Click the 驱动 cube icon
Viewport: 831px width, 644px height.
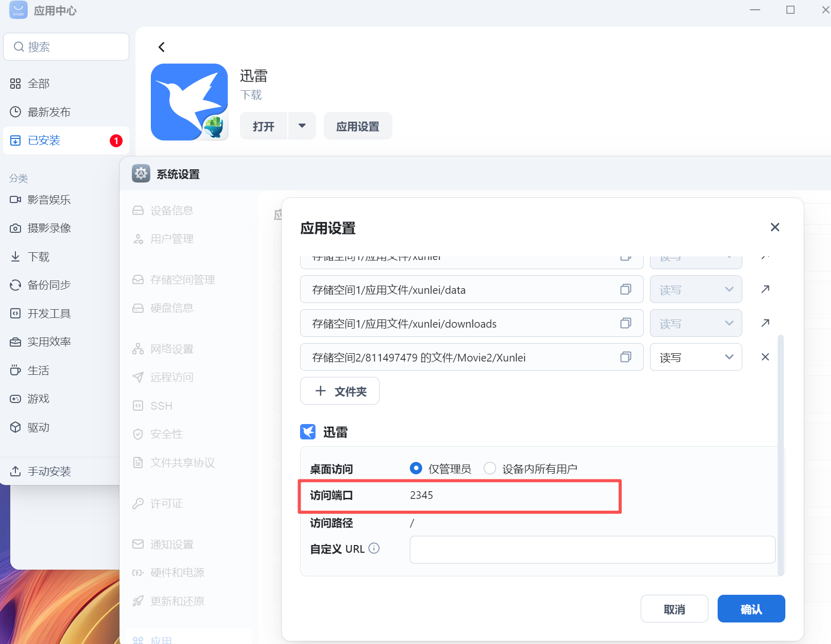[x=15, y=427]
